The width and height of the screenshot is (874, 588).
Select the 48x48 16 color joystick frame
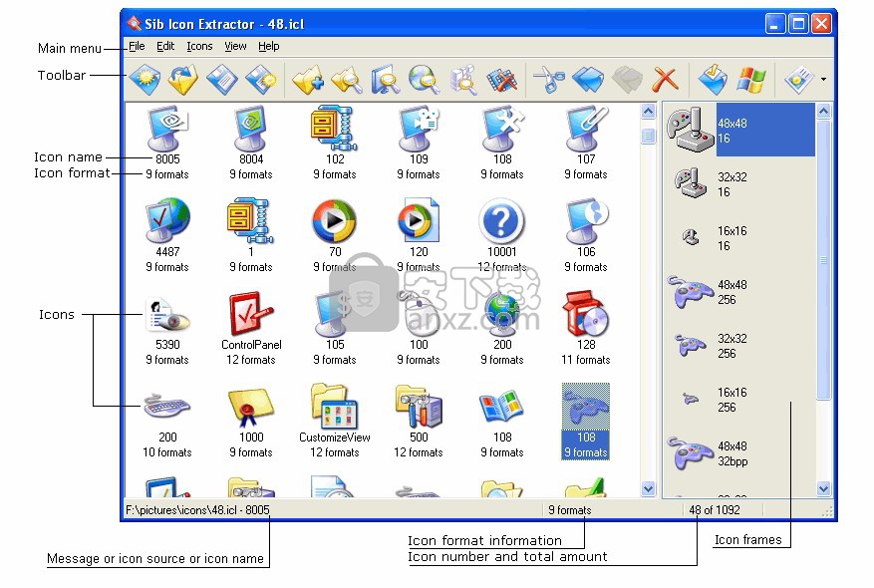[739, 130]
